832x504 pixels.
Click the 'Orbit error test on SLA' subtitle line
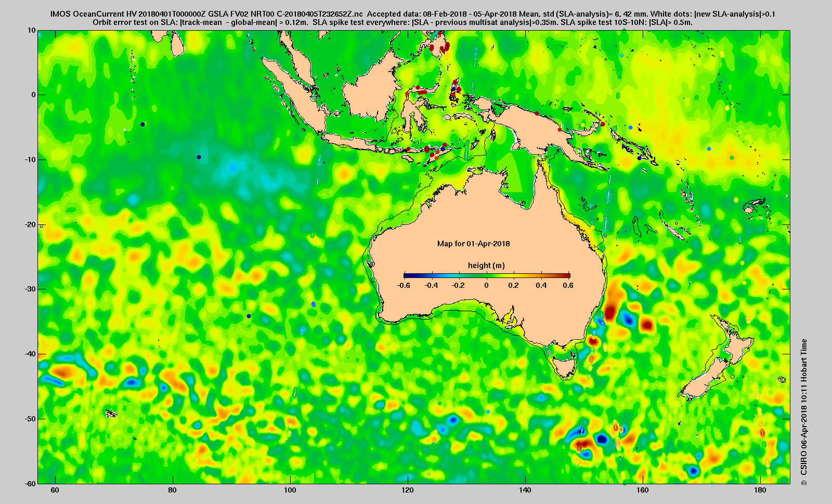tap(393, 22)
